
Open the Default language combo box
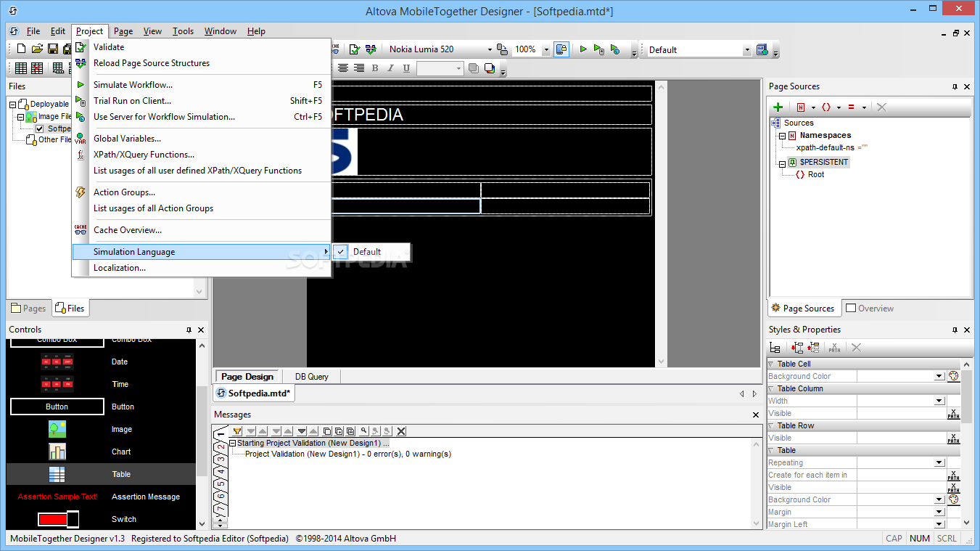tap(747, 50)
